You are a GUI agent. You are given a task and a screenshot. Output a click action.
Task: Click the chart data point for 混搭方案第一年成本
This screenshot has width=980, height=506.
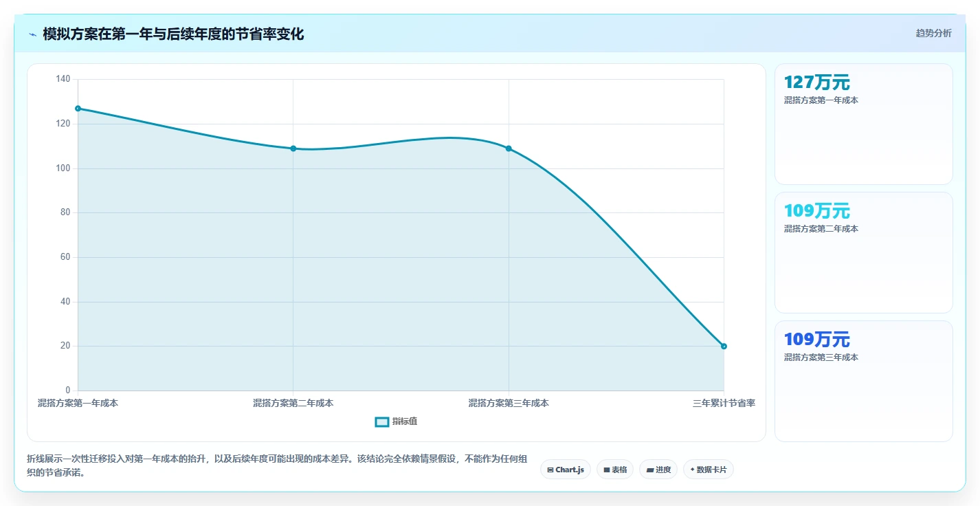[x=78, y=109]
